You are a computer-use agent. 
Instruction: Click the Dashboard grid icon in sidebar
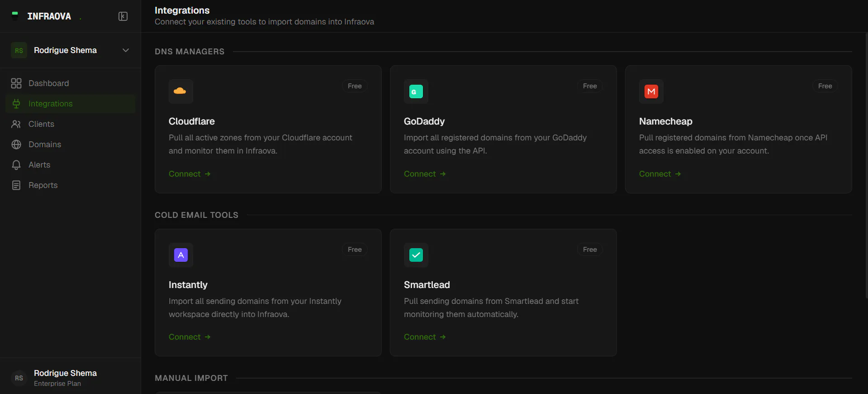16,83
